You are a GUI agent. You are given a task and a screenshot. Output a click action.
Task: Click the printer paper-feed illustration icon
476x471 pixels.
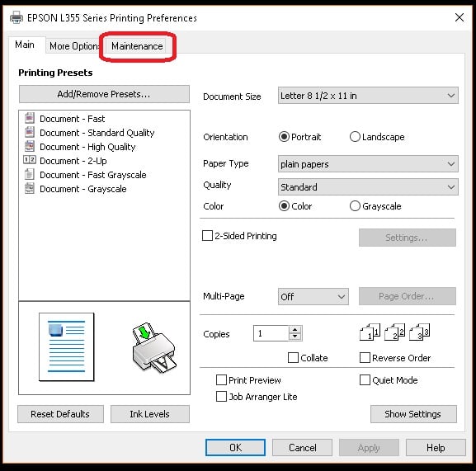(x=154, y=348)
